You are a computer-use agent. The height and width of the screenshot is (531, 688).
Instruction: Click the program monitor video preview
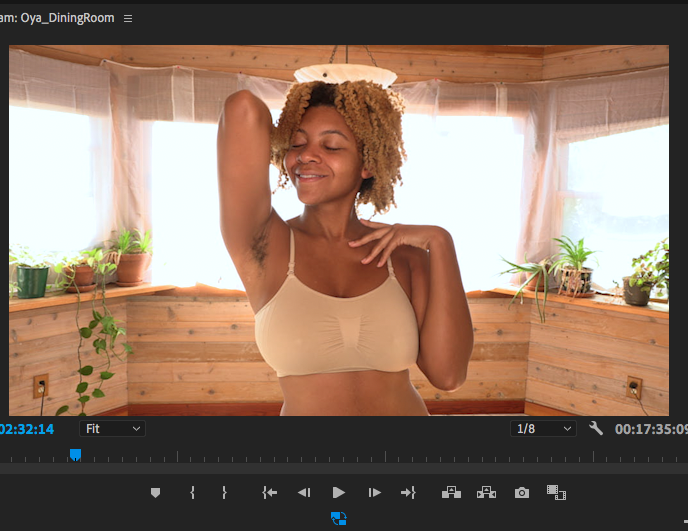(339, 230)
